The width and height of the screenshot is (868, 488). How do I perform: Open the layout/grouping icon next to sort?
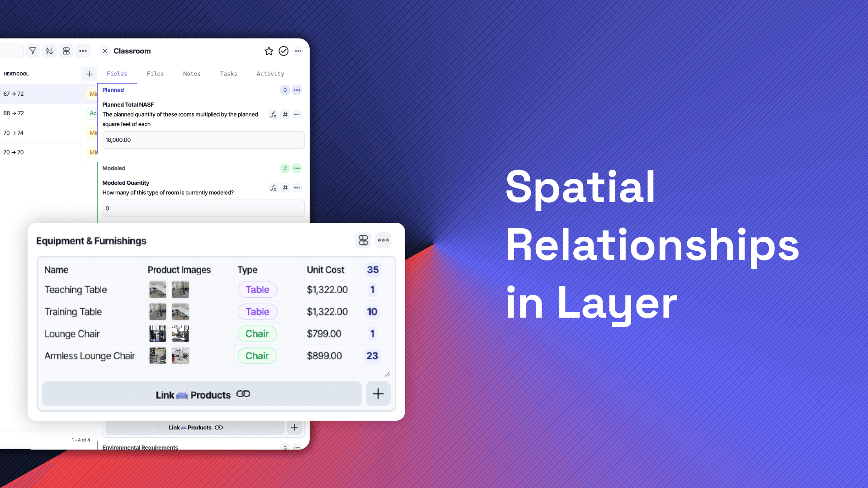point(66,51)
